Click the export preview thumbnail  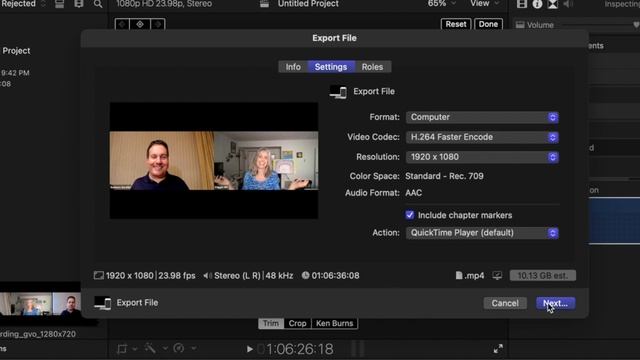click(214, 160)
